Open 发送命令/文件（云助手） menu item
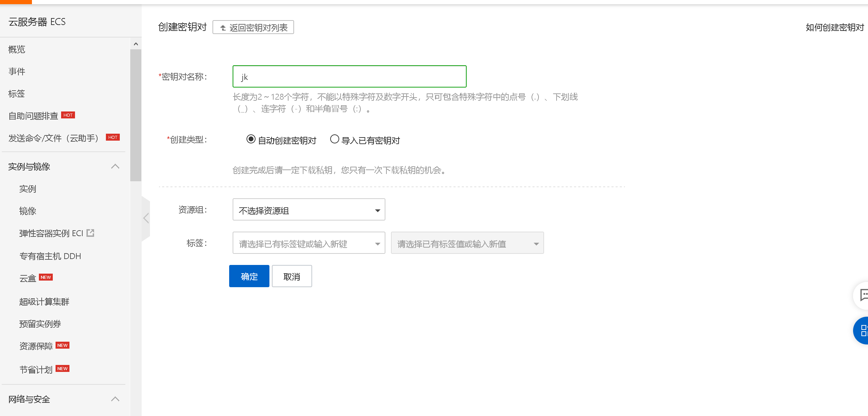Image resolution: width=868 pixels, height=416 pixels. (x=54, y=138)
